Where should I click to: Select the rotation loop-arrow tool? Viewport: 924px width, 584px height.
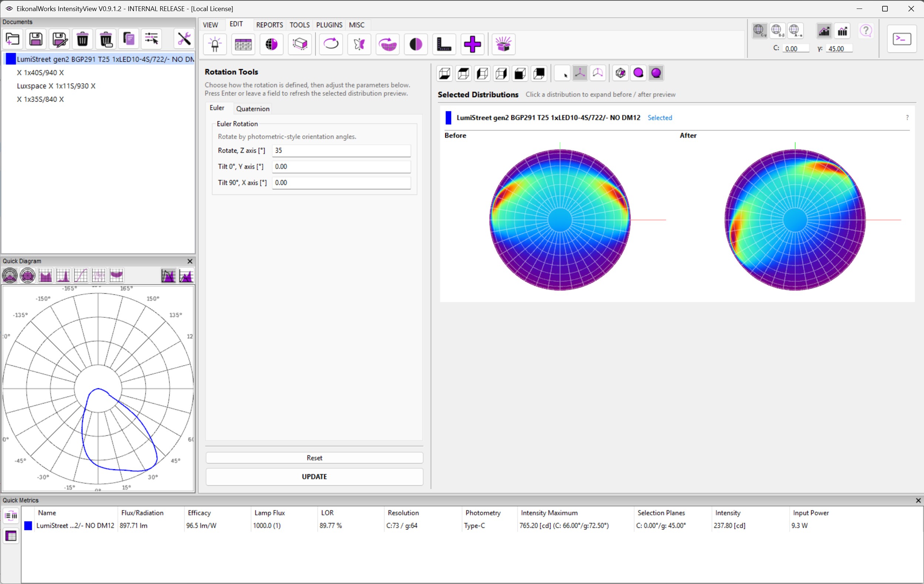point(331,44)
